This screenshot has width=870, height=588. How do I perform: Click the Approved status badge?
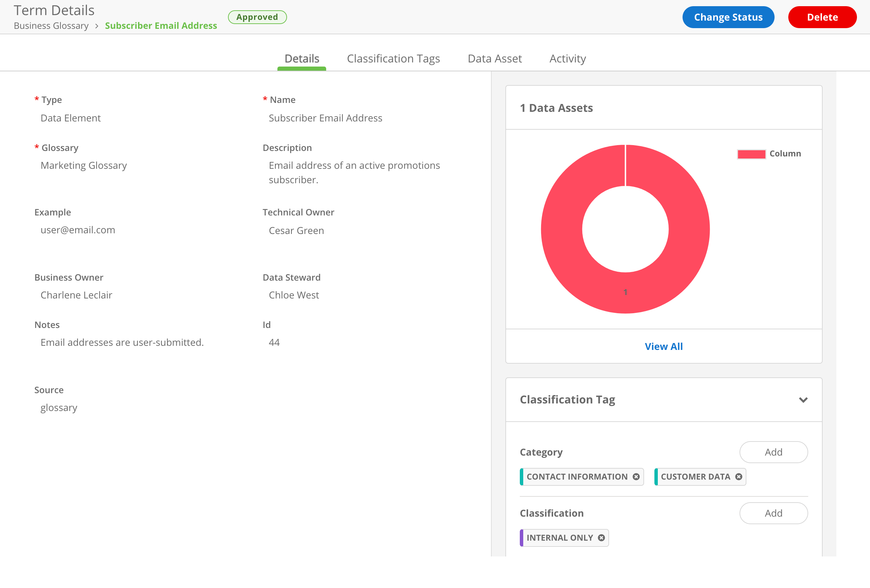pyautogui.click(x=257, y=17)
